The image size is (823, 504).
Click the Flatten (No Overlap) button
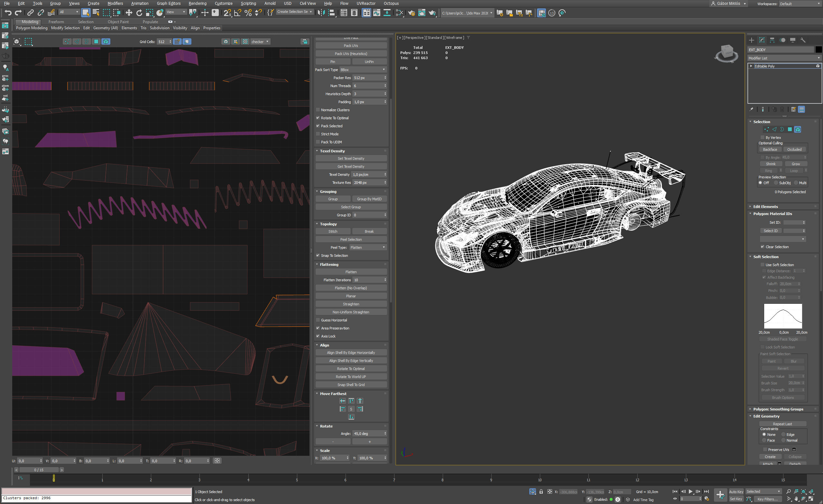351,288
